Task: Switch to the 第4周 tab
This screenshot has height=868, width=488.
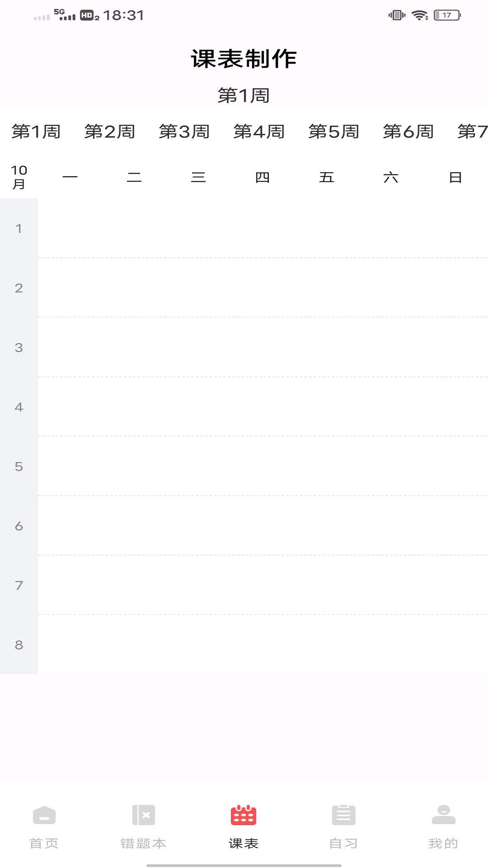Action: pos(259,132)
